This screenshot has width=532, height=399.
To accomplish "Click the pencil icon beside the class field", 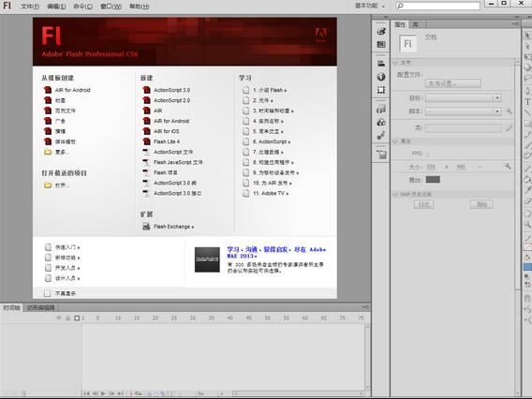I will 509,128.
